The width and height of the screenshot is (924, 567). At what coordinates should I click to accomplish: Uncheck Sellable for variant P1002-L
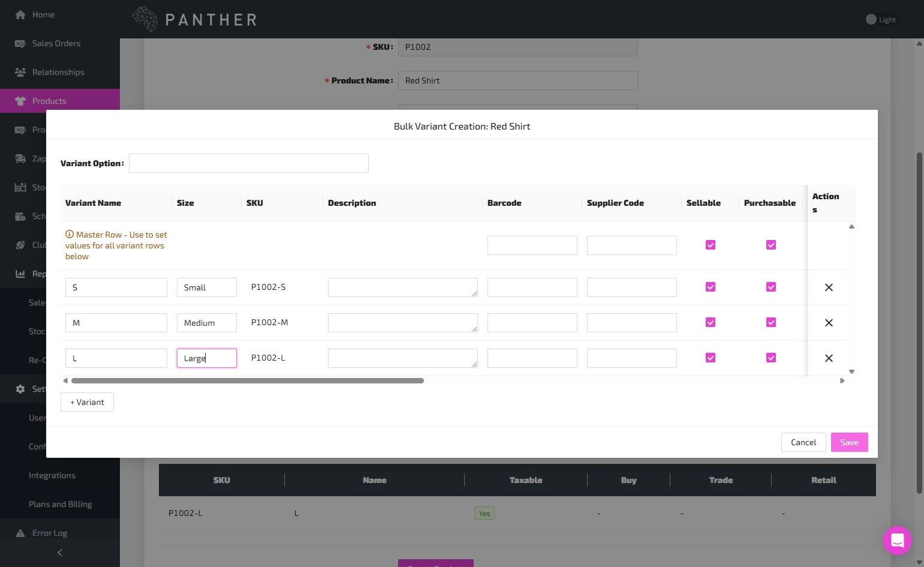tap(711, 358)
